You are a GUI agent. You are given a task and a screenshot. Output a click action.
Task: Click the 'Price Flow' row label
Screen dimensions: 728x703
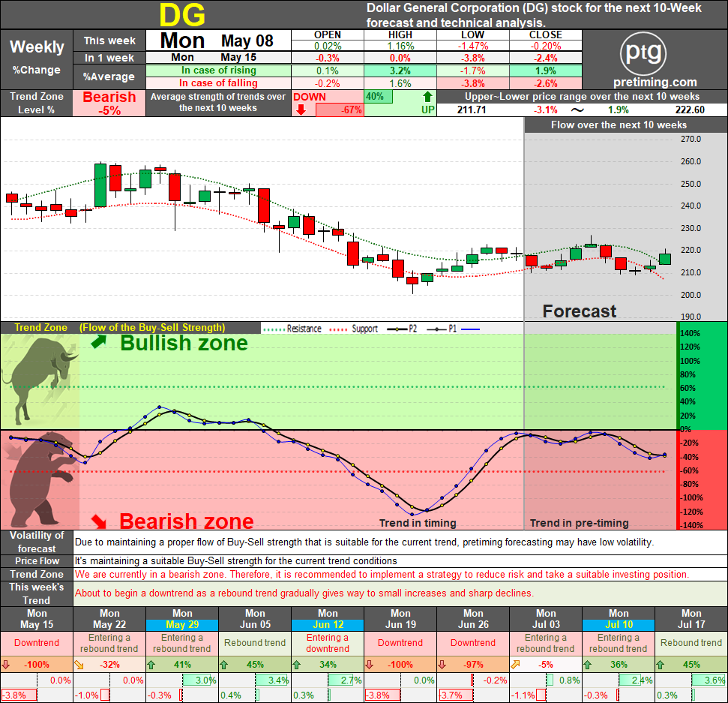coord(37,560)
